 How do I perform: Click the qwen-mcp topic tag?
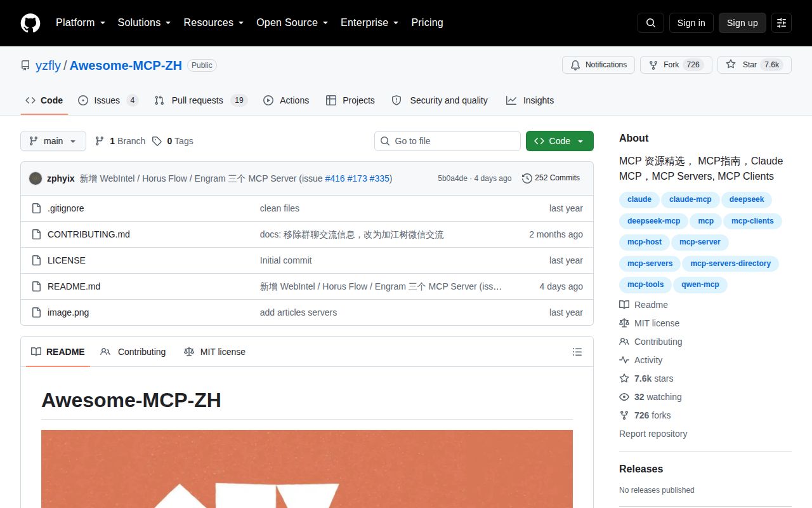pos(700,285)
